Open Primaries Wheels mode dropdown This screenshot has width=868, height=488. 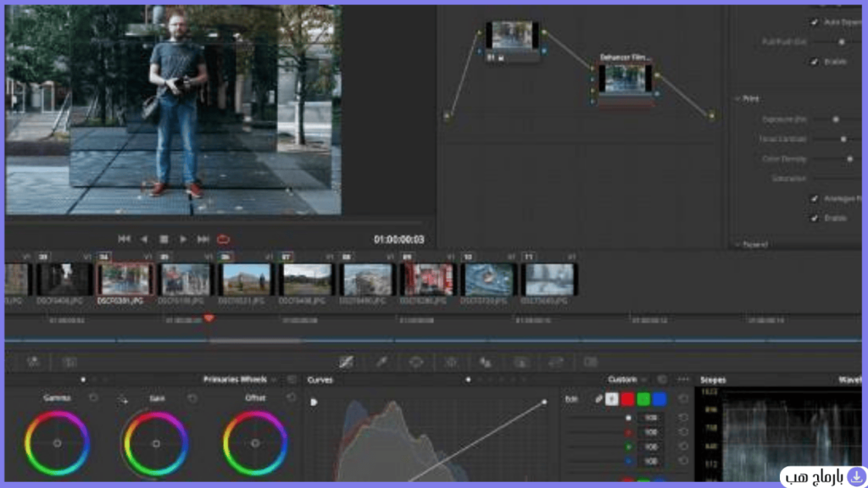pos(240,380)
